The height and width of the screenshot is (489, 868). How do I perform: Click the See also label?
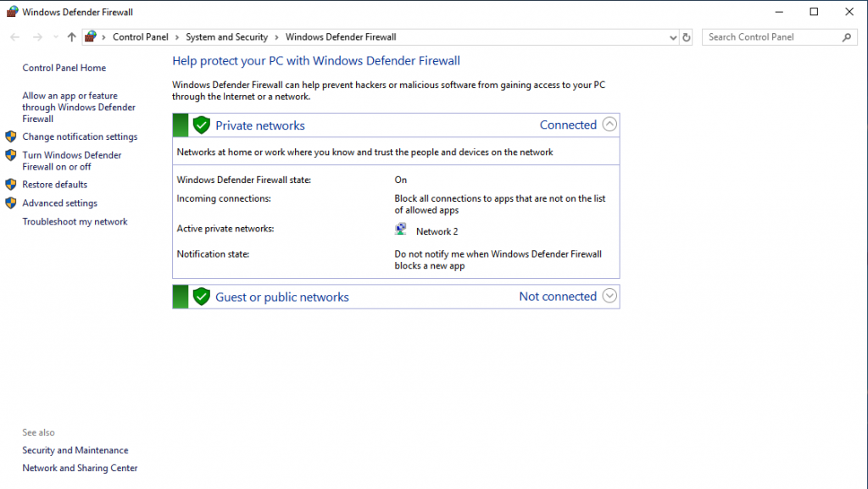point(39,432)
